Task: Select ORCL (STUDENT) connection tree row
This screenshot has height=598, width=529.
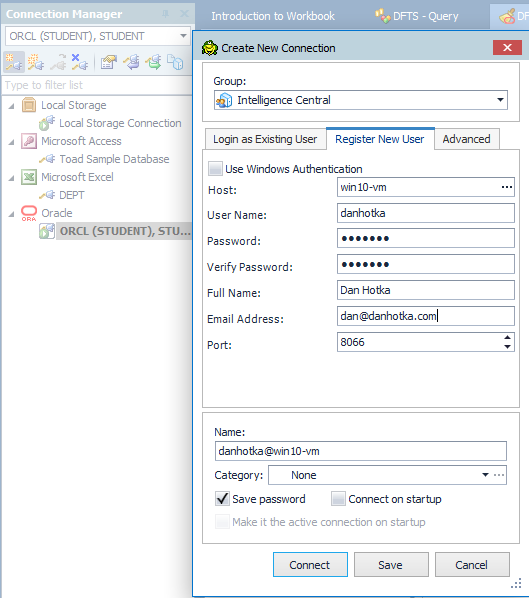Action: point(125,231)
